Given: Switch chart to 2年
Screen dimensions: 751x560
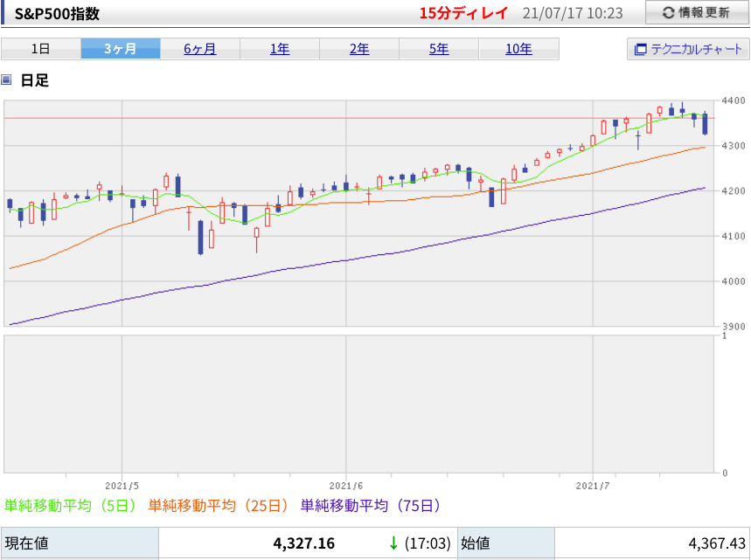Looking at the screenshot, I should 359,49.
